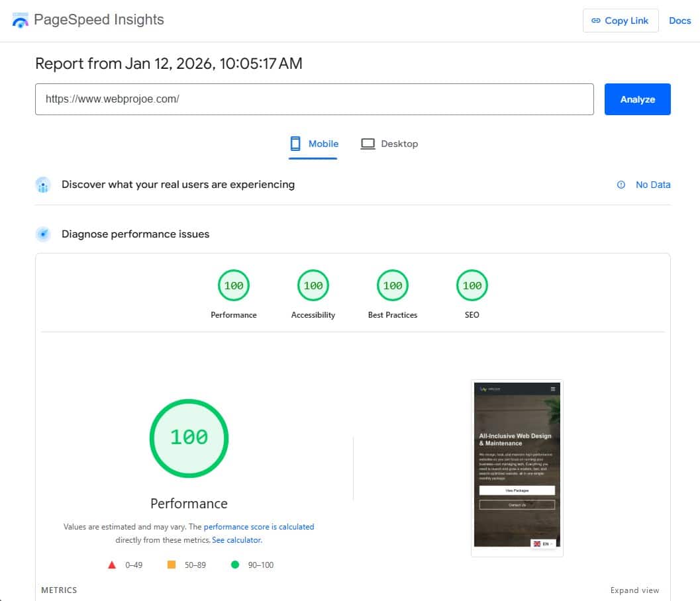Viewport: 700px width, 601px height.
Task: Select the SEO score gauge
Action: [x=472, y=285]
